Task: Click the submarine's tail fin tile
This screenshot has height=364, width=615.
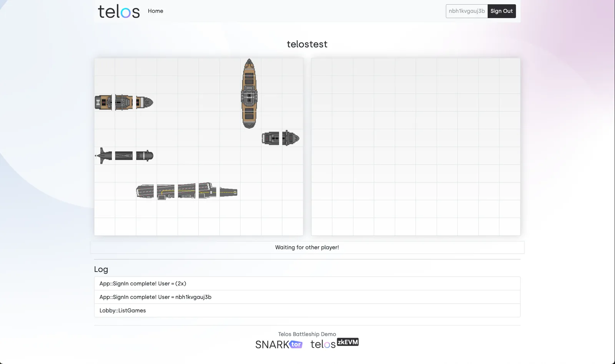Action: [x=103, y=156]
